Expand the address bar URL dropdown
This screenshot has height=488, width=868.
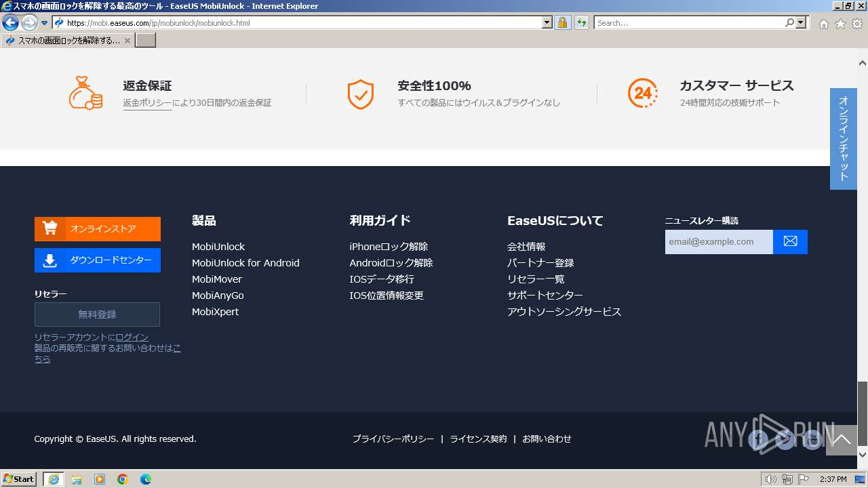[x=547, y=22]
